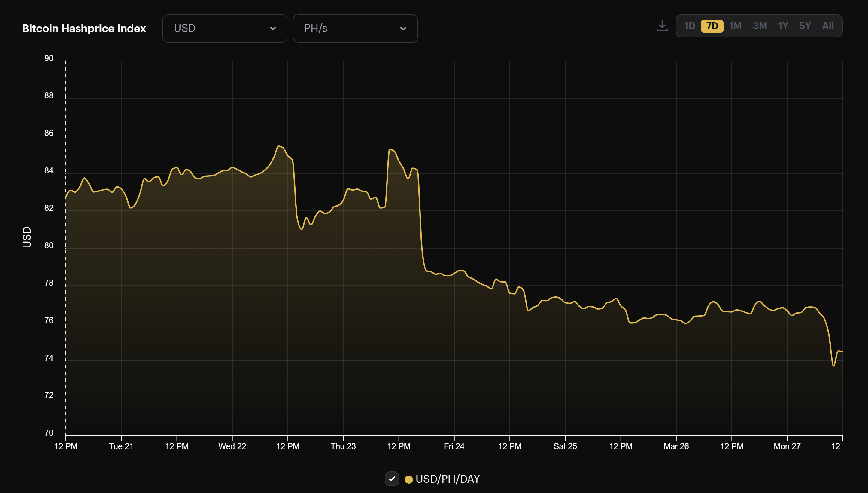Image resolution: width=868 pixels, height=493 pixels.
Task: Click the USD/PH/DAY legend label
Action: click(x=448, y=479)
